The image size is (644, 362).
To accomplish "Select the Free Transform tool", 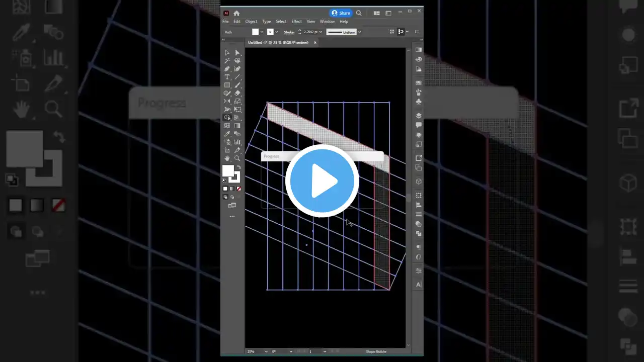I will [237, 109].
